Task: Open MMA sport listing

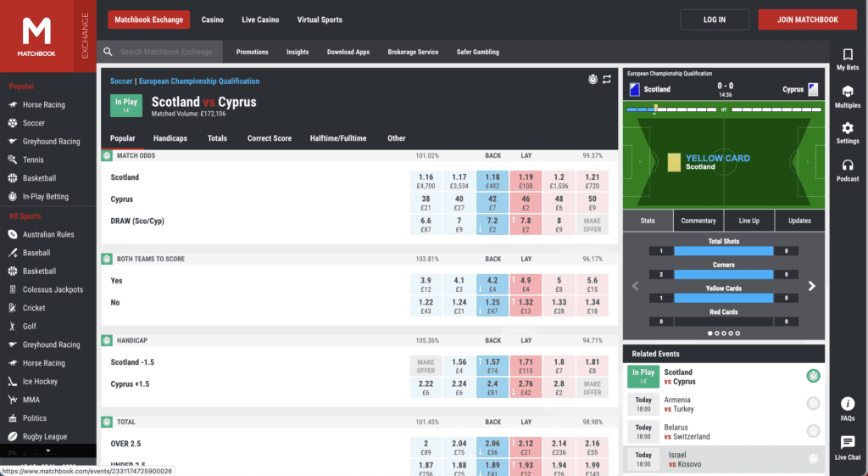Action: (x=31, y=400)
